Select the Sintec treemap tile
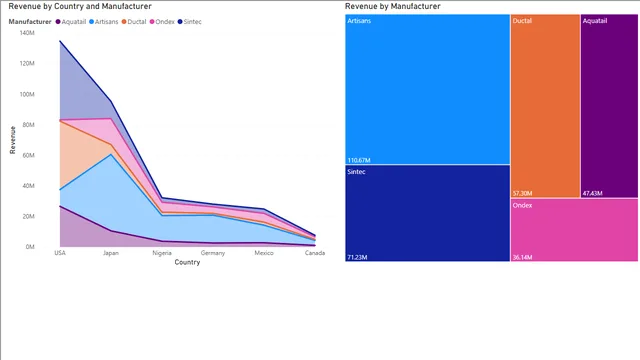The image size is (640, 360). coord(427,213)
